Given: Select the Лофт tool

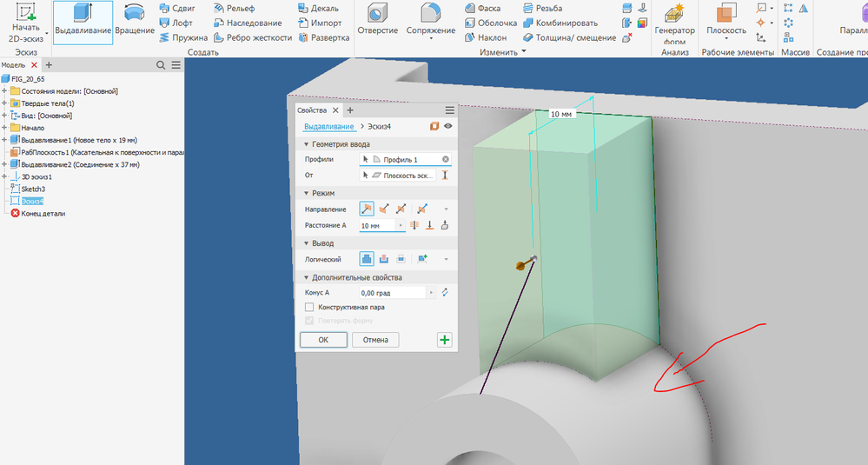Looking at the screenshot, I should click(x=176, y=23).
